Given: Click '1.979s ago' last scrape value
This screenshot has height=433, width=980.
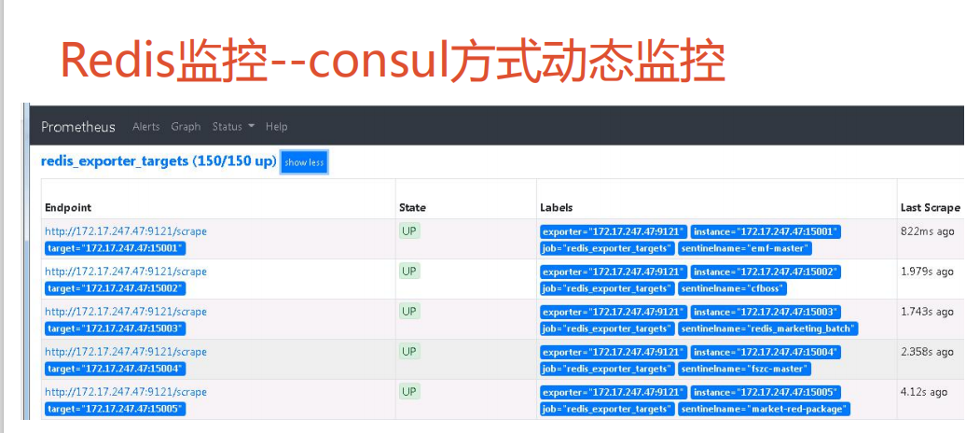Looking at the screenshot, I should (x=928, y=272).
